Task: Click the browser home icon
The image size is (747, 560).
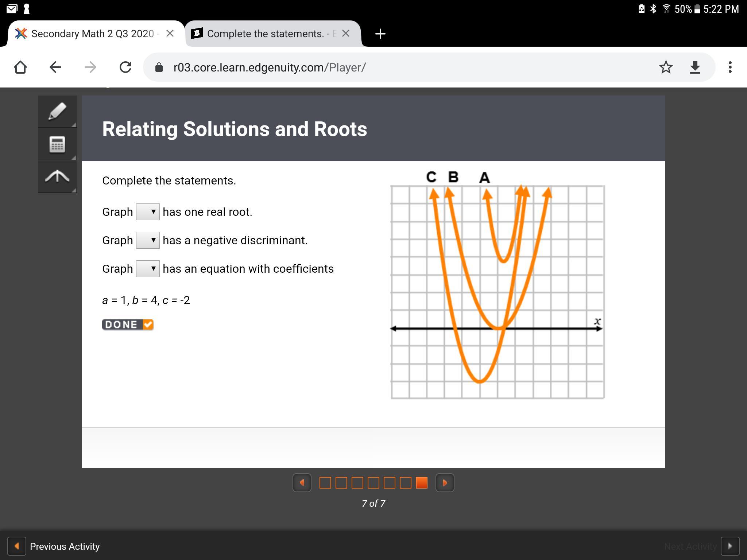Action: pyautogui.click(x=20, y=67)
